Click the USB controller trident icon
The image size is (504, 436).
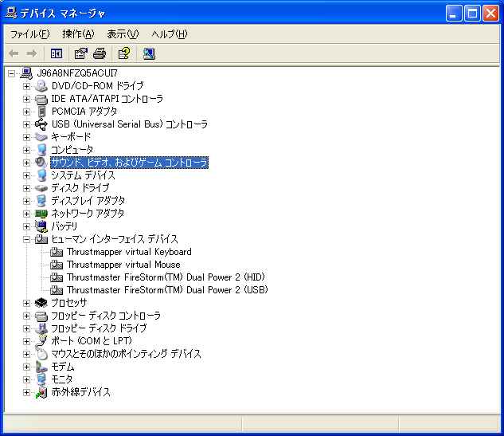click(41, 124)
